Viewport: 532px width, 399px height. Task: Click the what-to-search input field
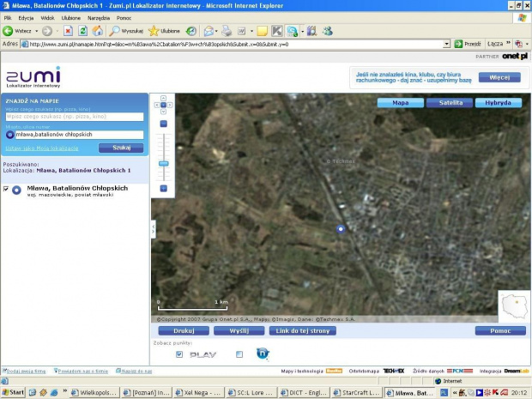pos(75,117)
